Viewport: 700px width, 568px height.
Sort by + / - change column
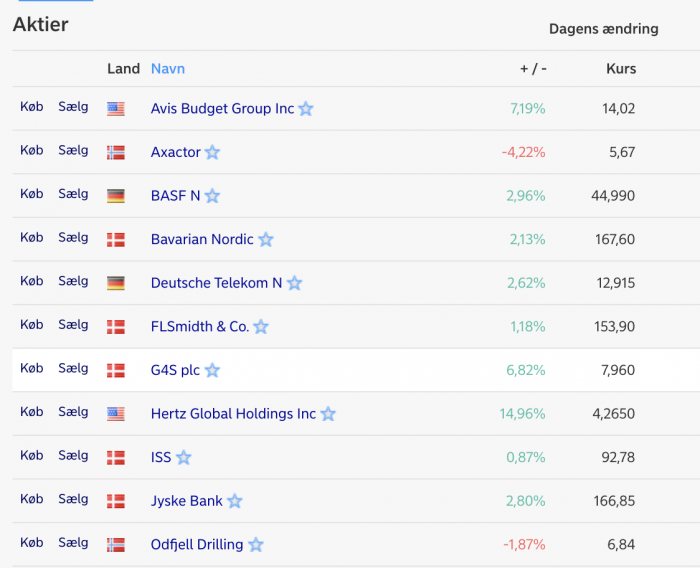tap(533, 69)
